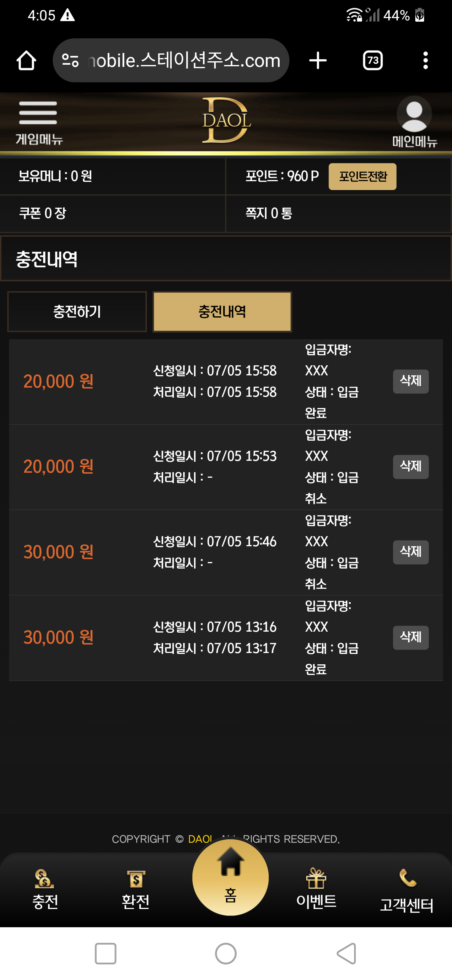Open the 메인메뉴 profile icon
Image resolution: width=452 pixels, height=980 pixels.
414,122
